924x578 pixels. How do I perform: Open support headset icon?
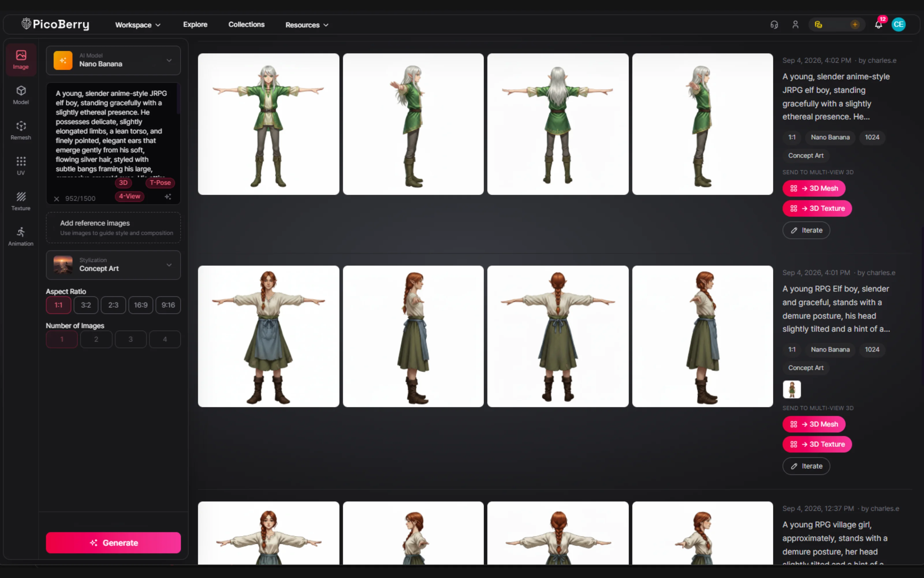tap(774, 25)
